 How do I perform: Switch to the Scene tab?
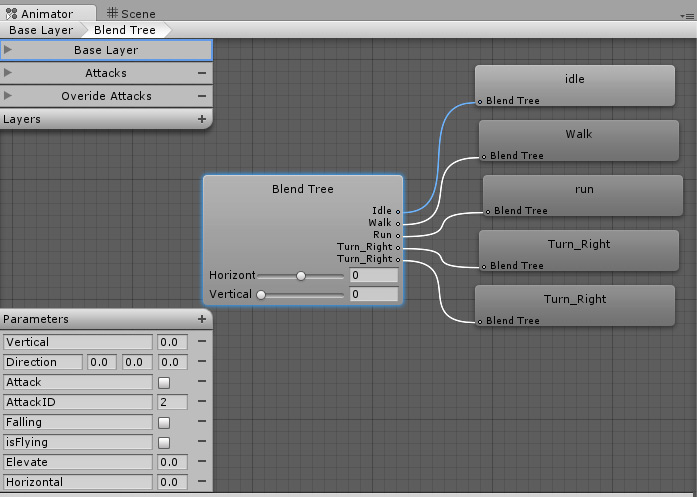tap(131, 13)
